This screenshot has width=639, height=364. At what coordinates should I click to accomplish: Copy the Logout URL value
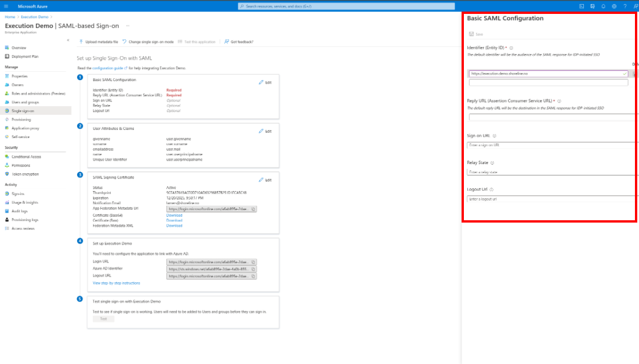click(x=253, y=276)
